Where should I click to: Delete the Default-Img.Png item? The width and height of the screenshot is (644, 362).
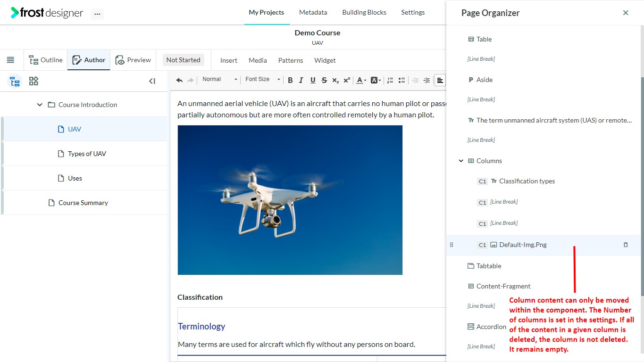pyautogui.click(x=626, y=245)
